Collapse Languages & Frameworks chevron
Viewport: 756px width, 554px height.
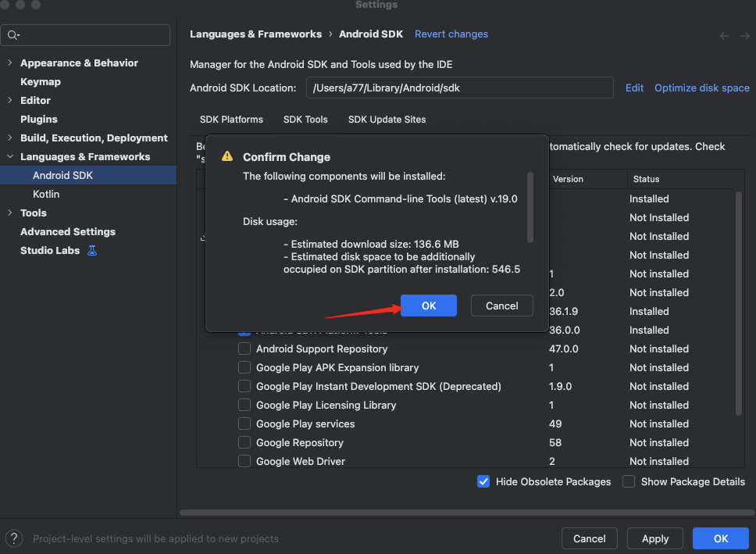[9, 157]
